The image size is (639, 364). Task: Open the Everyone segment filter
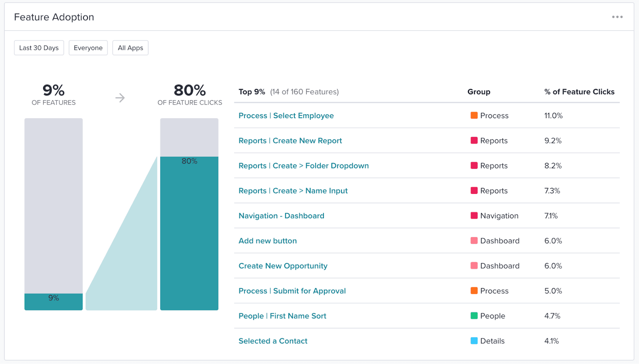pyautogui.click(x=88, y=48)
